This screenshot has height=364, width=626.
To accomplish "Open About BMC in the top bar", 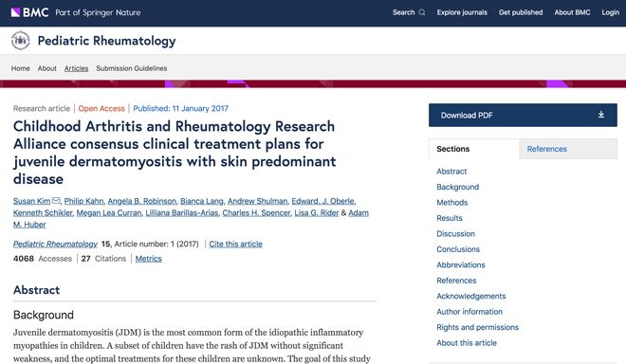I will [x=572, y=12].
